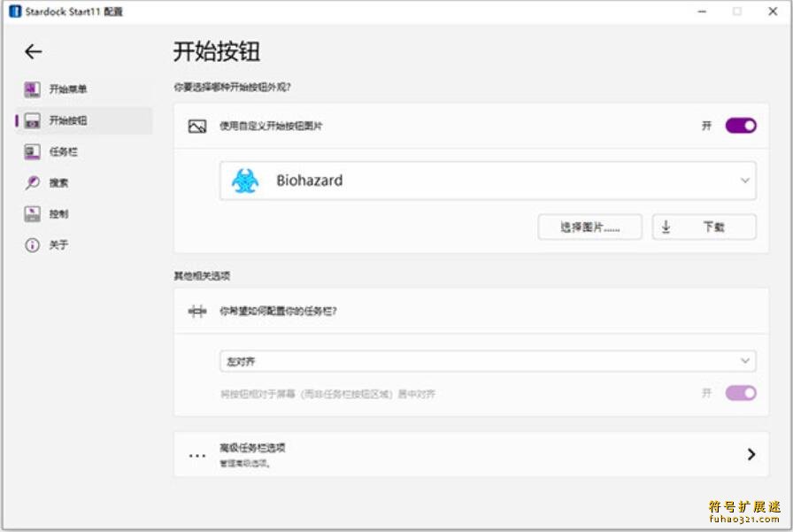
Task: Click the 下载 button
Action: pyautogui.click(x=704, y=227)
